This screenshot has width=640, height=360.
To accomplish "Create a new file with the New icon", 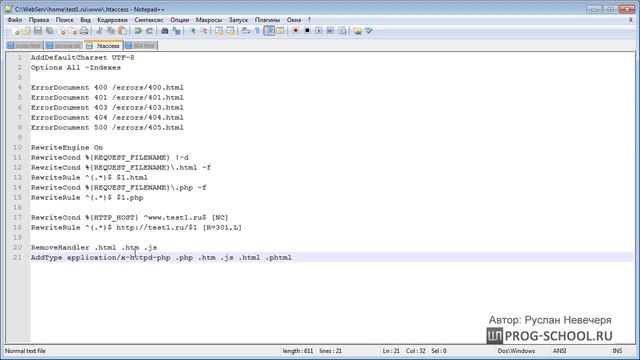I will click(x=15, y=31).
